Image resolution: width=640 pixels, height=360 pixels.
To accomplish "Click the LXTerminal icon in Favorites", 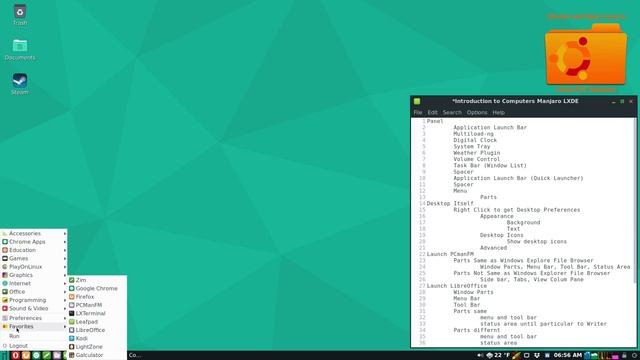I will click(72, 313).
